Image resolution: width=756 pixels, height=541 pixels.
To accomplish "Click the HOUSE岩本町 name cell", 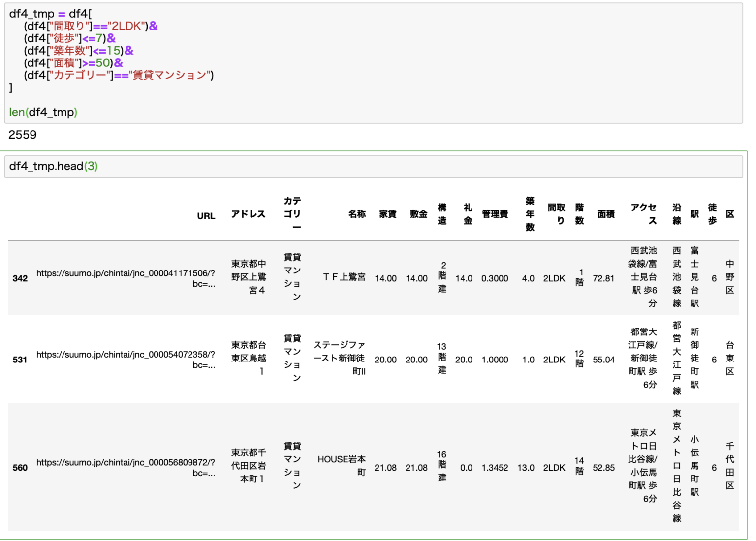I will (x=342, y=465).
